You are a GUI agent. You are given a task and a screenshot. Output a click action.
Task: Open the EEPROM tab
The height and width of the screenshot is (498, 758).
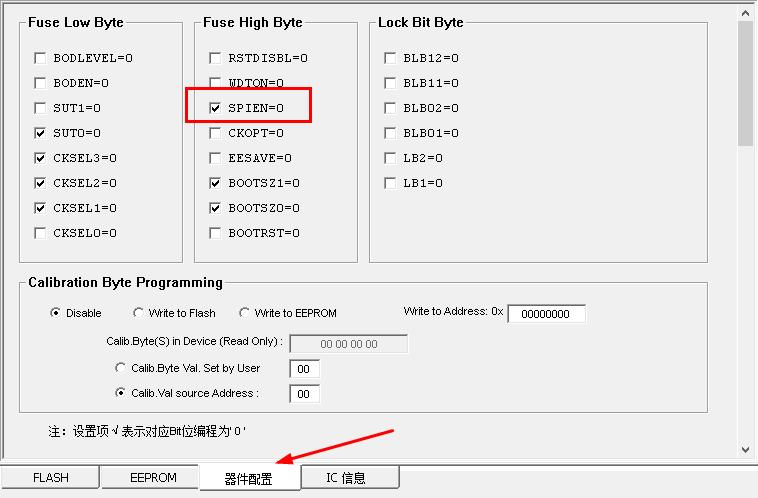[x=153, y=478]
